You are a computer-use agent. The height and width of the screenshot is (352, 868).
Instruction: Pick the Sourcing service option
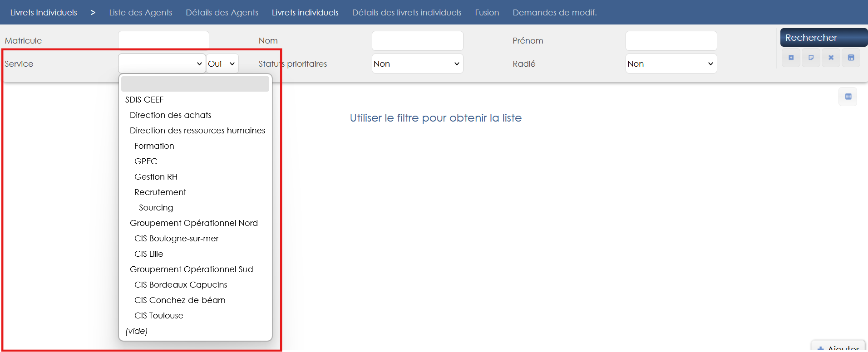tap(156, 208)
